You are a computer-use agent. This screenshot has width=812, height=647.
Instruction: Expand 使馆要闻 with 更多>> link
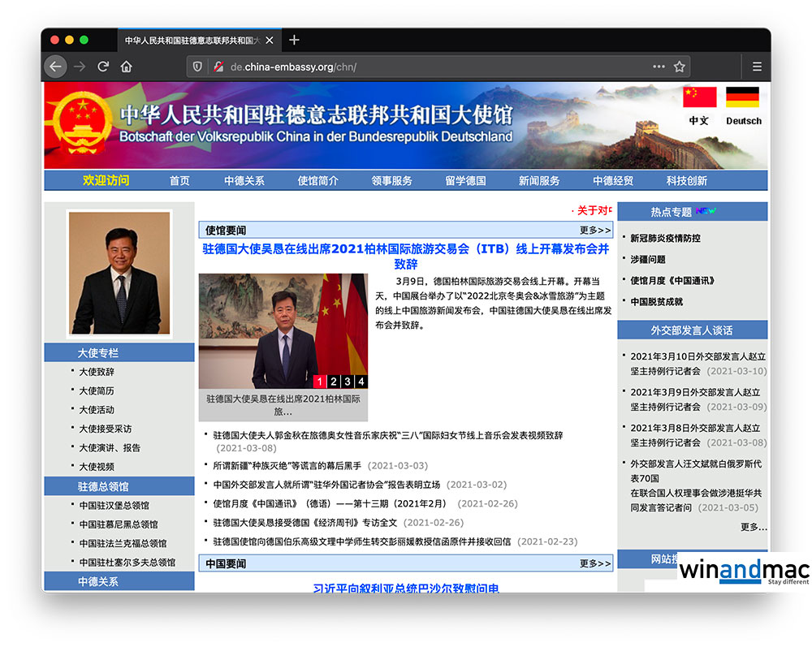click(594, 231)
